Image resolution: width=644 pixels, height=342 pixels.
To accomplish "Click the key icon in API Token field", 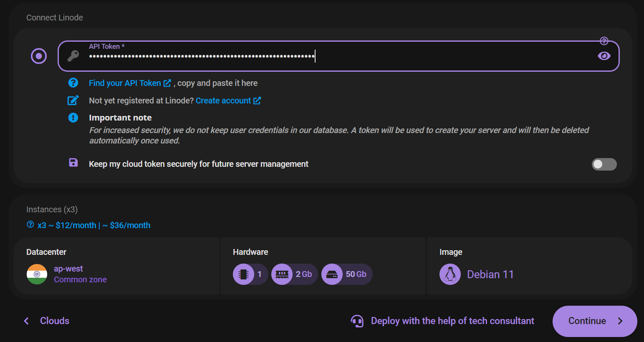I will pos(73,56).
